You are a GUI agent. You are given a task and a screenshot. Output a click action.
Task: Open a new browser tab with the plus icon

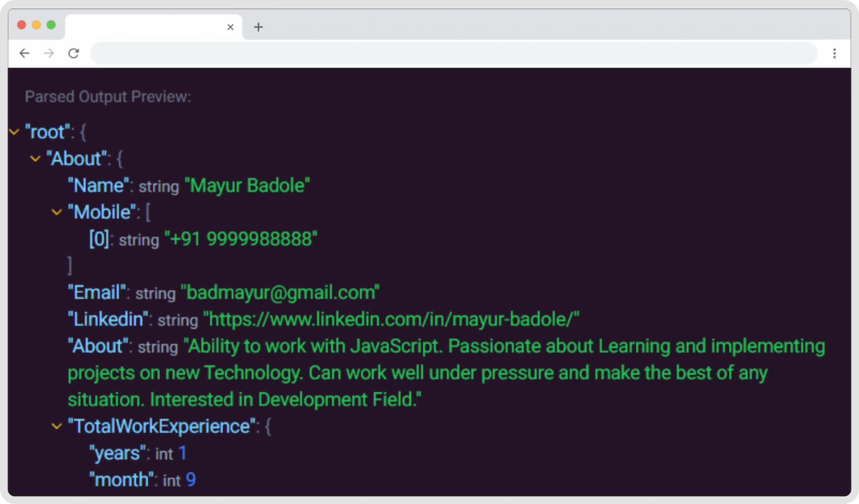[x=258, y=27]
